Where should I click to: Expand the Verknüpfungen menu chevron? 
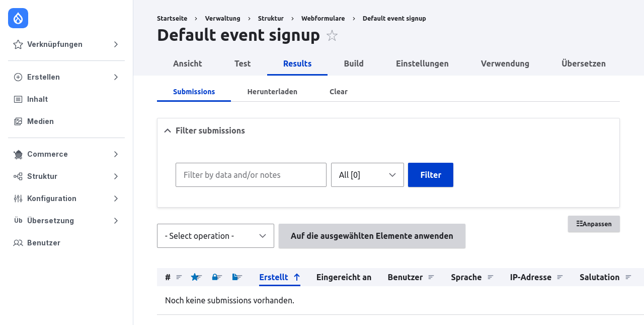click(x=116, y=44)
